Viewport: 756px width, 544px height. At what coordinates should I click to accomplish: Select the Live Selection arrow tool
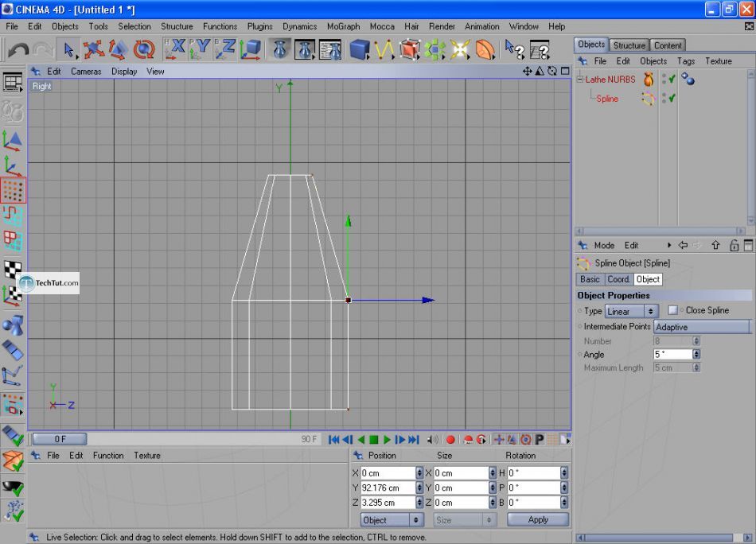click(69, 49)
